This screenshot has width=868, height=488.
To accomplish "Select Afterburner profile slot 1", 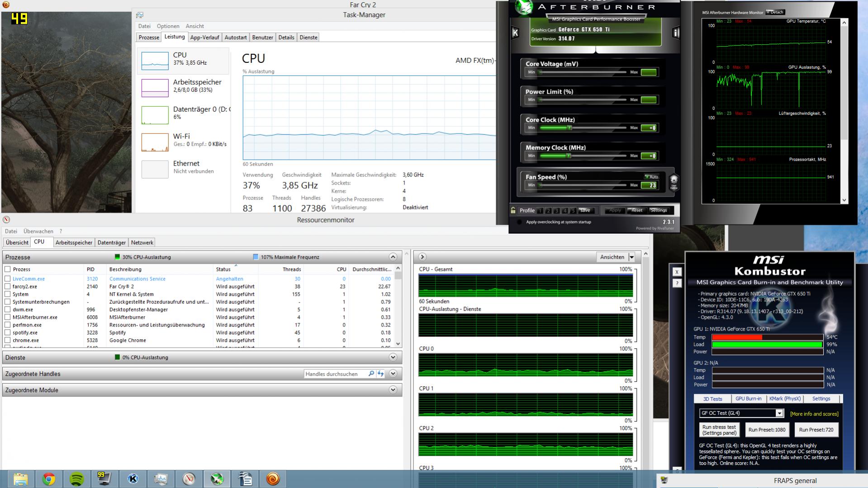I will click(x=540, y=211).
